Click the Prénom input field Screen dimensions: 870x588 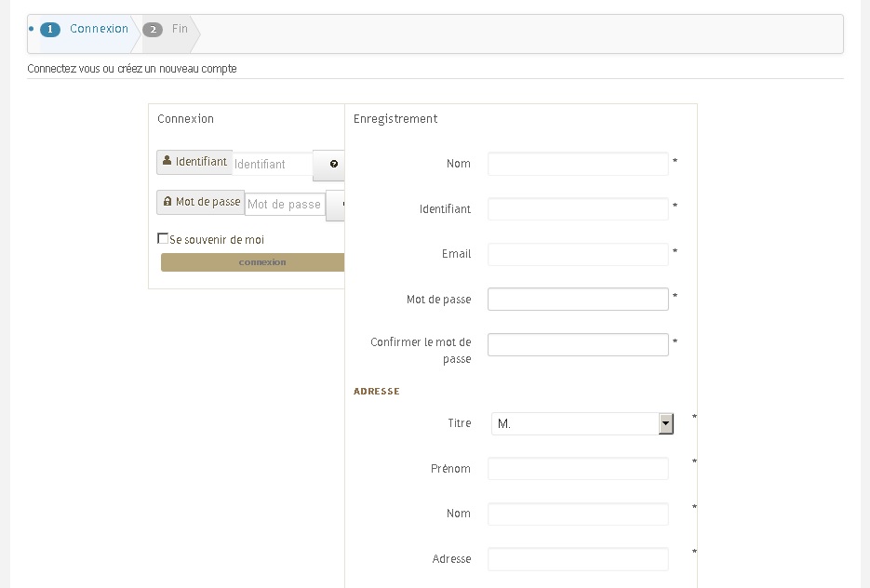coord(578,469)
